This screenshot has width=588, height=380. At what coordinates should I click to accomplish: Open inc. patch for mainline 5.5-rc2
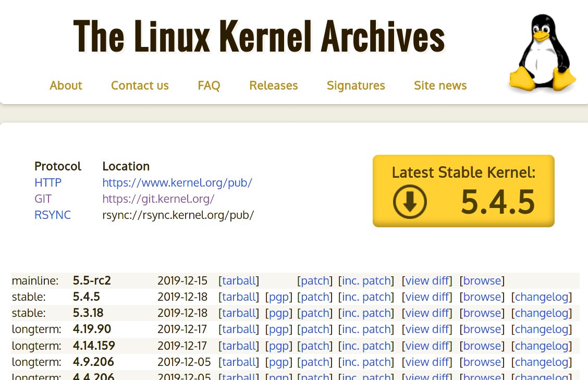pyautogui.click(x=366, y=280)
